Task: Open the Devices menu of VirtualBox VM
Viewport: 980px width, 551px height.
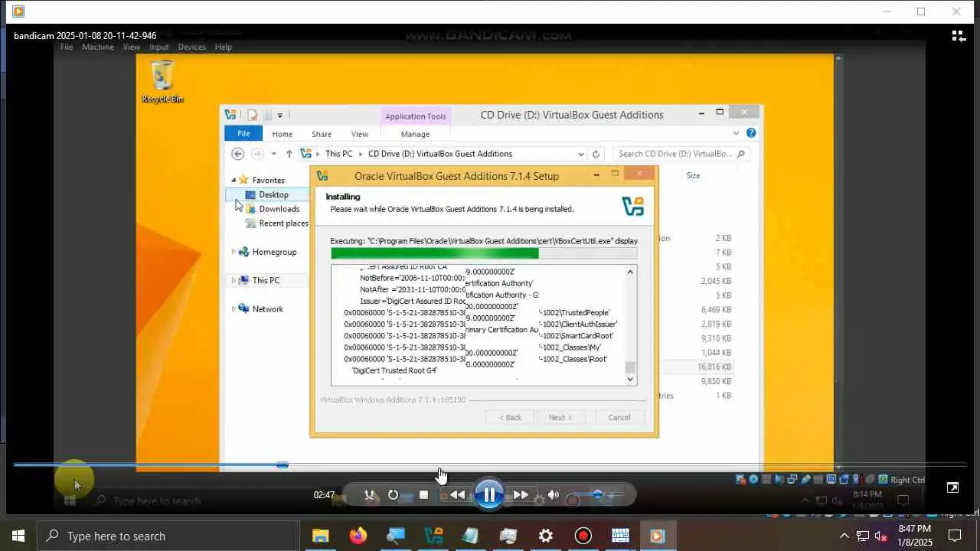Action: (x=191, y=47)
